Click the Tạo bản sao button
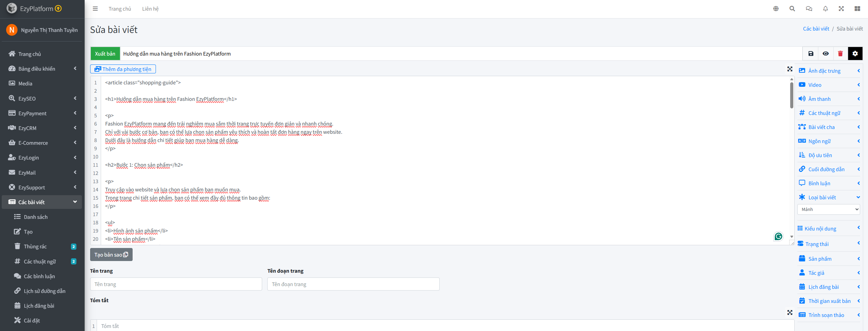Image resolution: width=868 pixels, height=331 pixels. tap(111, 255)
